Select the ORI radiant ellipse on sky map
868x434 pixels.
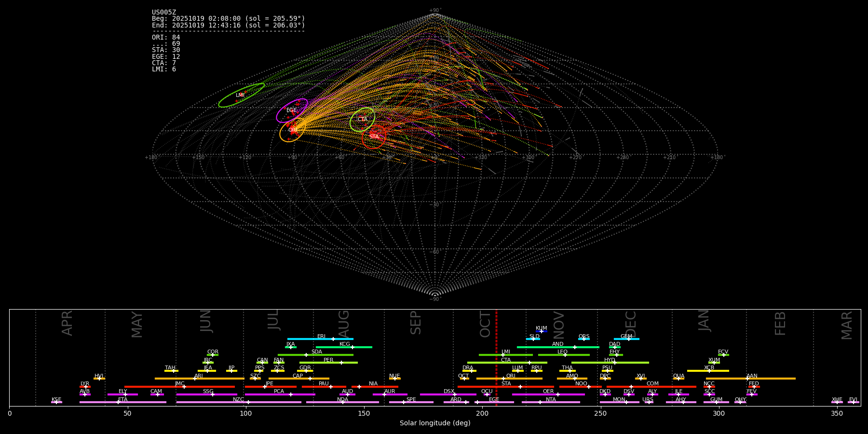(x=292, y=130)
